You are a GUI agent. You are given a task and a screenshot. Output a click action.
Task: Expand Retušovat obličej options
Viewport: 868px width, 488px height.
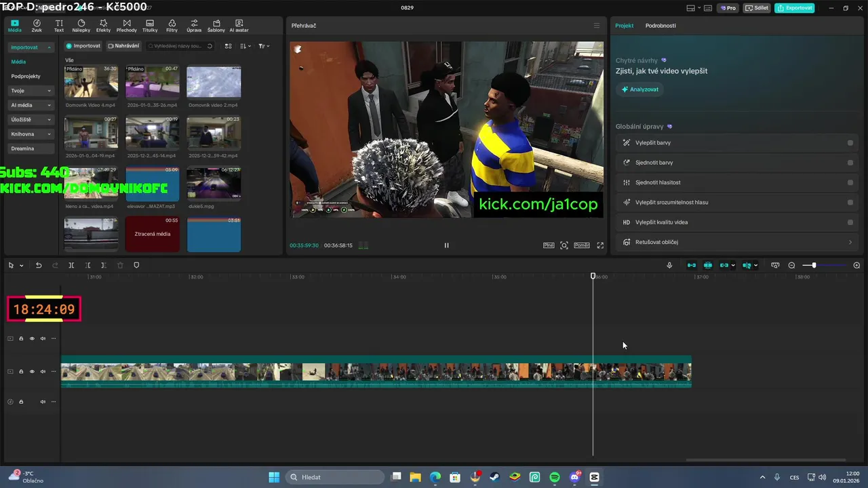tap(850, 242)
